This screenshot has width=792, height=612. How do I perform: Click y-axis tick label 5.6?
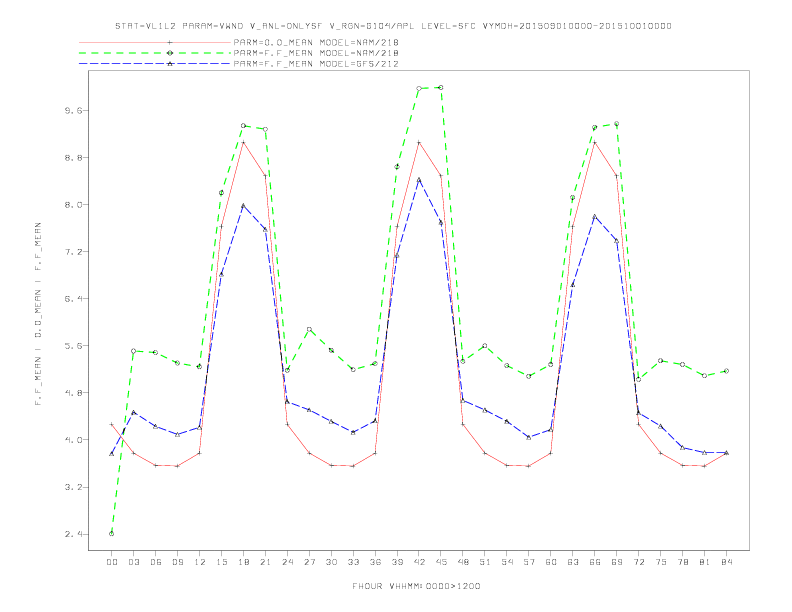tap(73, 346)
